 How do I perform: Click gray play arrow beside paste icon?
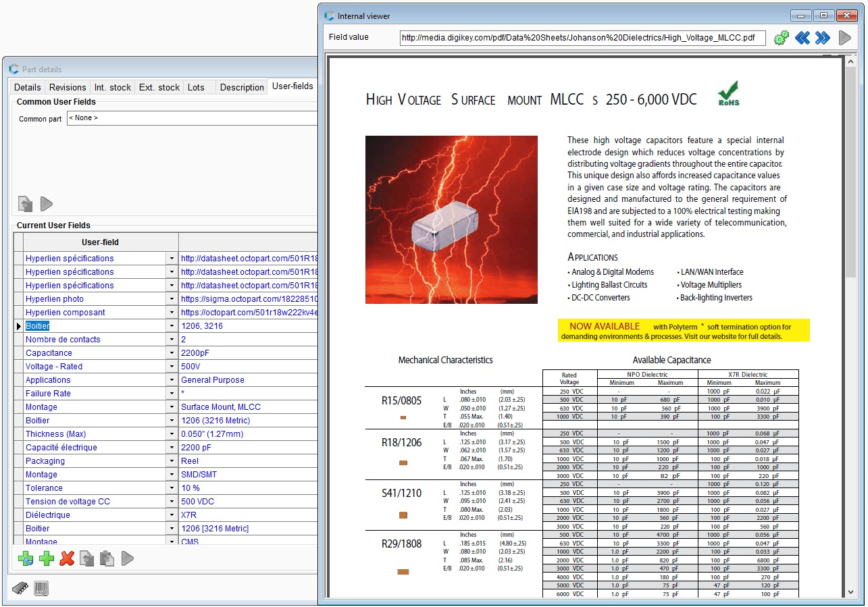[127, 558]
